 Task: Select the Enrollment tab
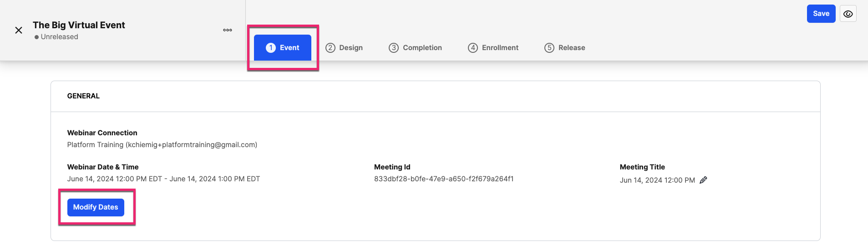[x=493, y=48]
